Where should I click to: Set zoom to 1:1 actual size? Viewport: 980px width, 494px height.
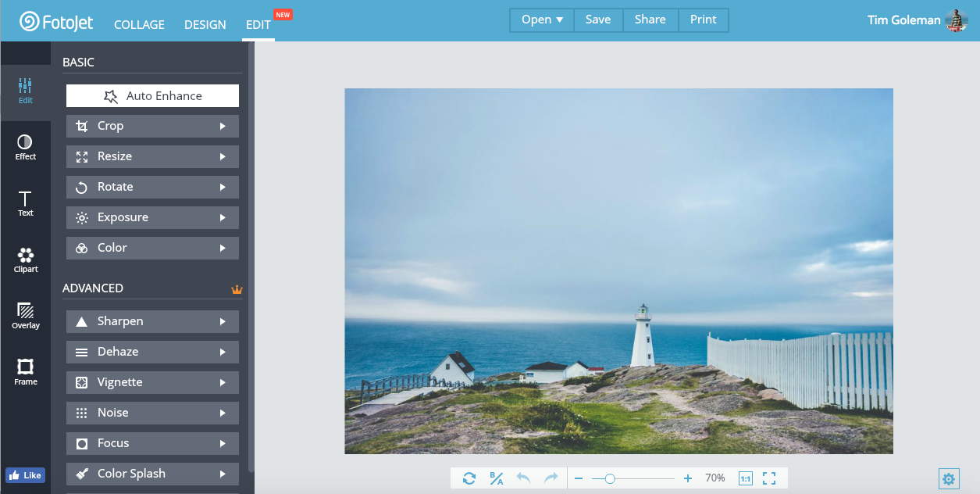745,478
